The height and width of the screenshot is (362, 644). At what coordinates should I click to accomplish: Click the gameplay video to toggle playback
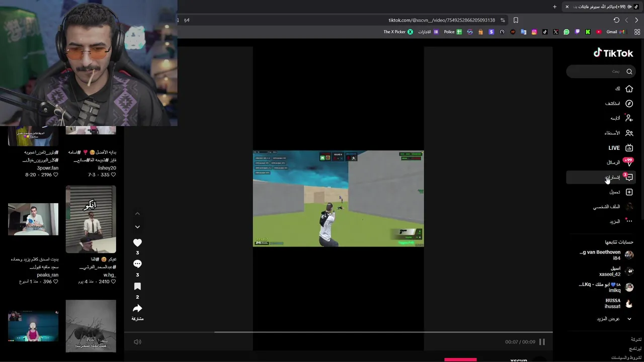(338, 198)
